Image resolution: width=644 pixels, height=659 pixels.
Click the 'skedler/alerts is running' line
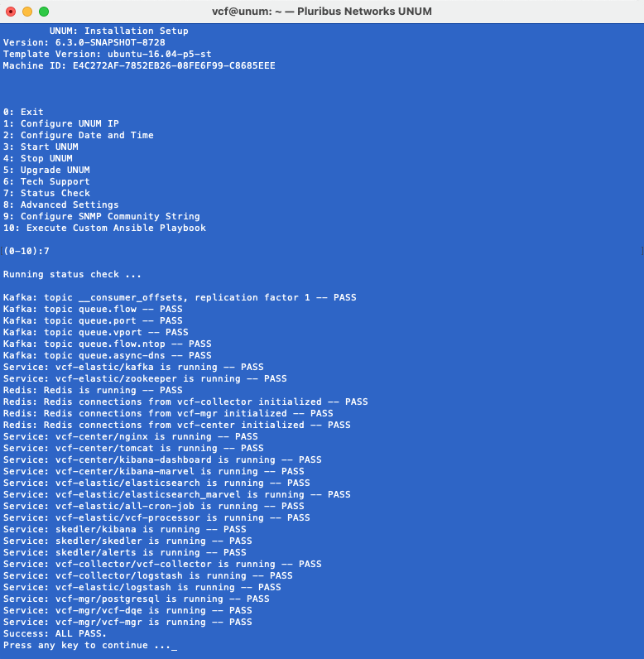[x=125, y=553]
